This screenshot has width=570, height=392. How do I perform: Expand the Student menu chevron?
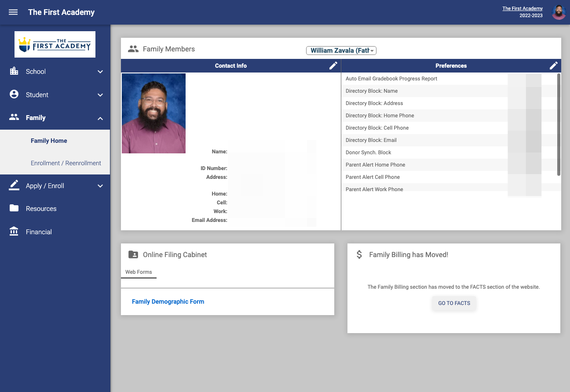click(x=100, y=95)
